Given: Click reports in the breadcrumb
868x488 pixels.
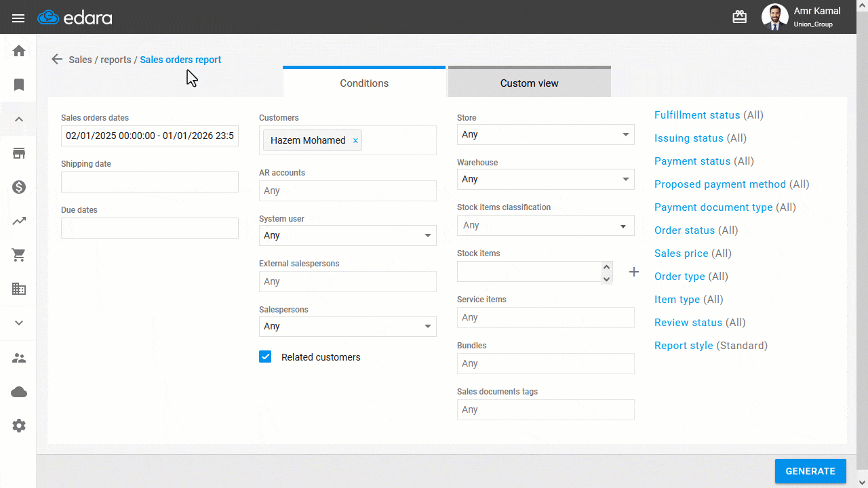Looking at the screenshot, I should click(x=116, y=60).
